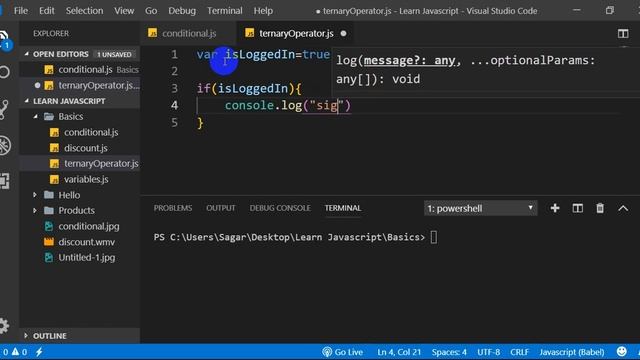Switch to the Debug Console tab

[280, 208]
